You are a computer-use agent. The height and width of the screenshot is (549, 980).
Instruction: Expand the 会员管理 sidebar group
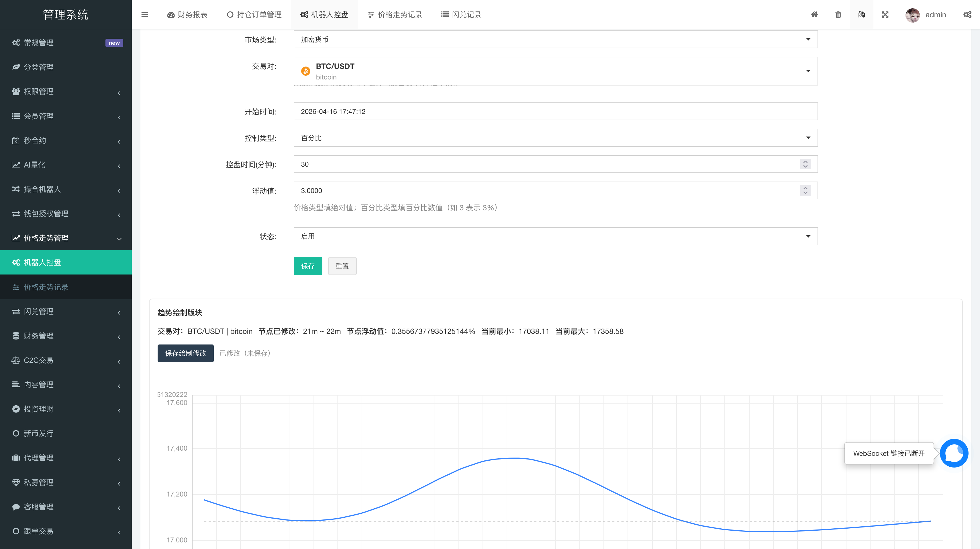click(65, 116)
